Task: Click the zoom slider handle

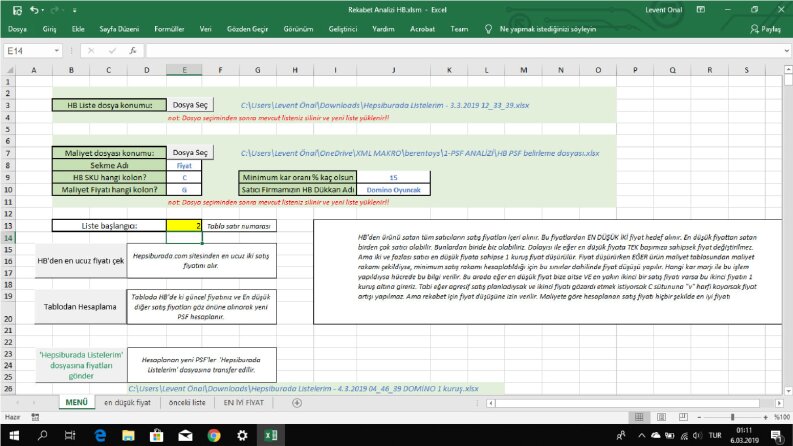Action: (732, 417)
